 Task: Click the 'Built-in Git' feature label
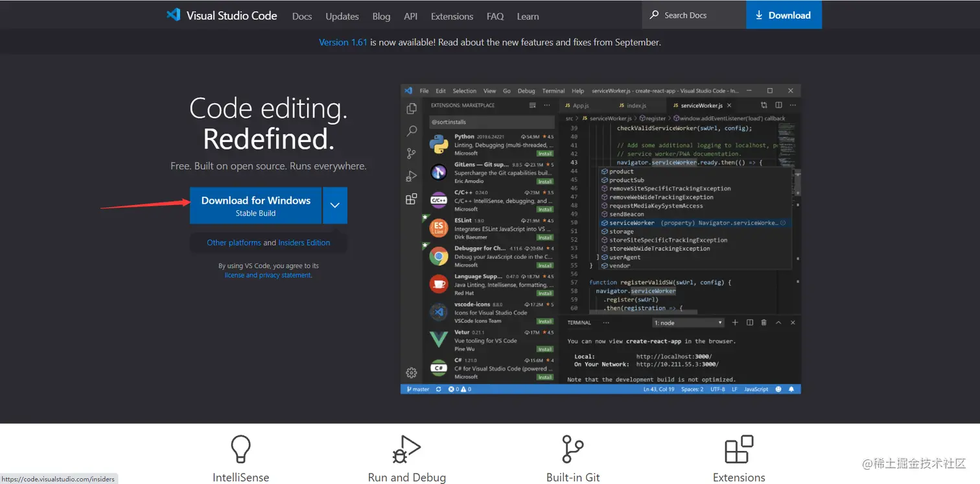(573, 478)
